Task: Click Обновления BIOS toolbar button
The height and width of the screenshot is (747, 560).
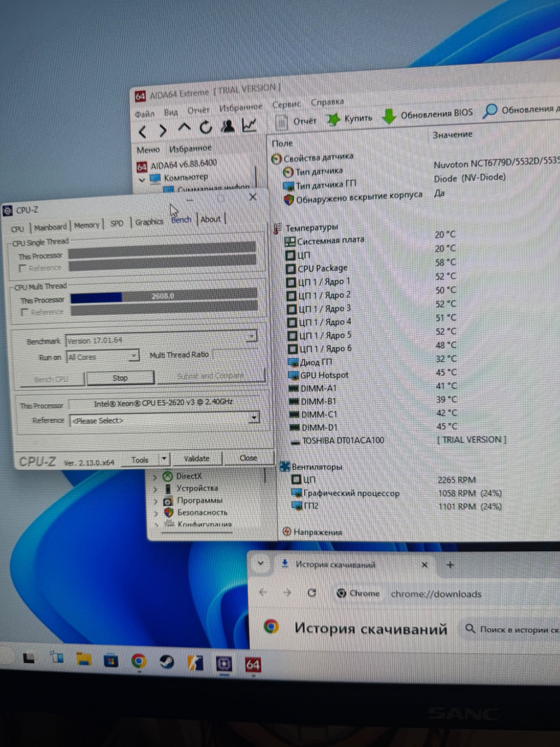Action: point(427,115)
